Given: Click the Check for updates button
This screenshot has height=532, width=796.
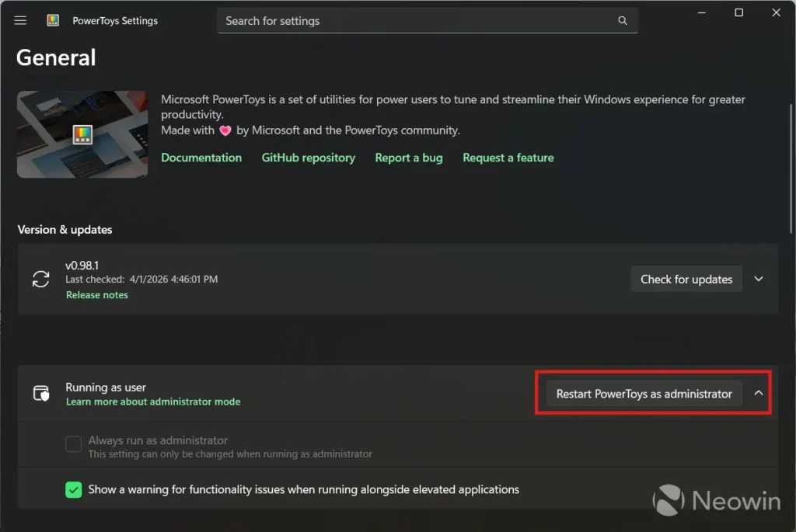Looking at the screenshot, I should (686, 279).
